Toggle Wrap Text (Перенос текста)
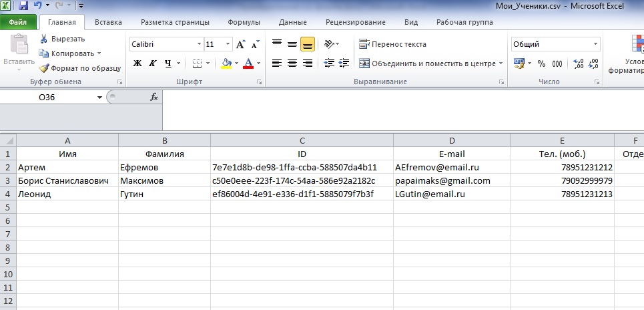The image size is (644, 310). point(392,44)
